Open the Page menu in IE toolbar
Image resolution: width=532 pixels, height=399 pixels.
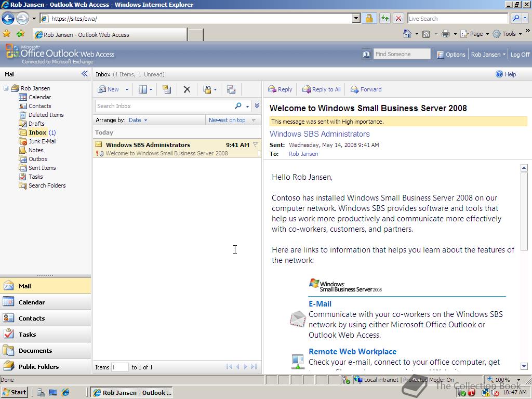(x=474, y=34)
